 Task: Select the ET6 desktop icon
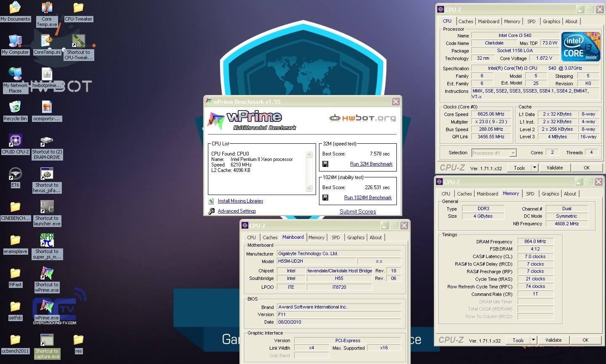(15, 177)
